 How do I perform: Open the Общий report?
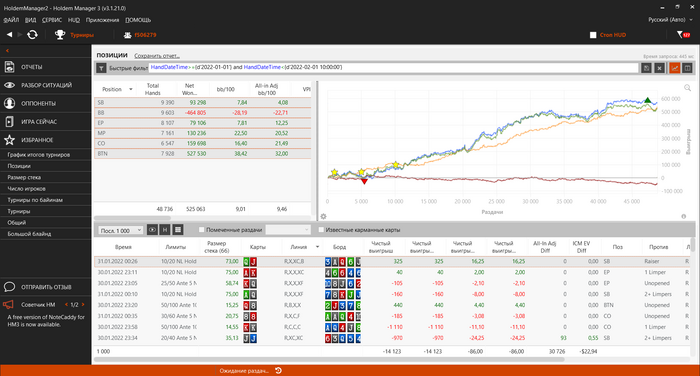pyautogui.click(x=17, y=222)
